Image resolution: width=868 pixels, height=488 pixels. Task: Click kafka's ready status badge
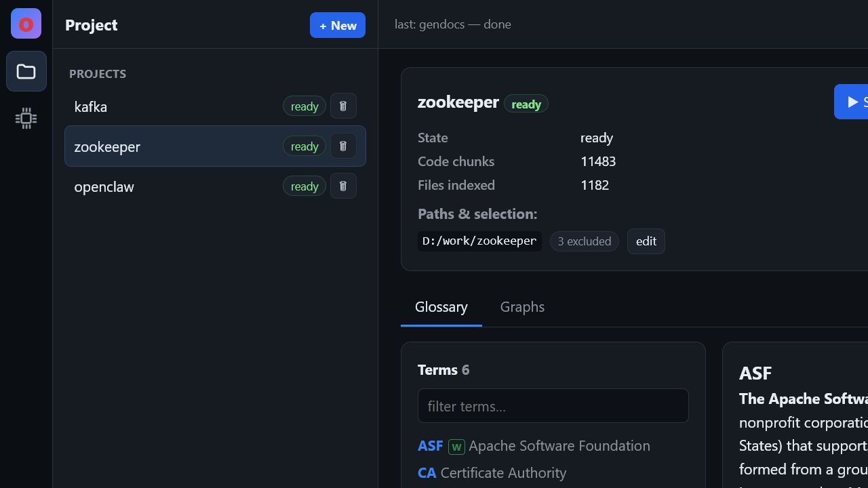pos(304,106)
